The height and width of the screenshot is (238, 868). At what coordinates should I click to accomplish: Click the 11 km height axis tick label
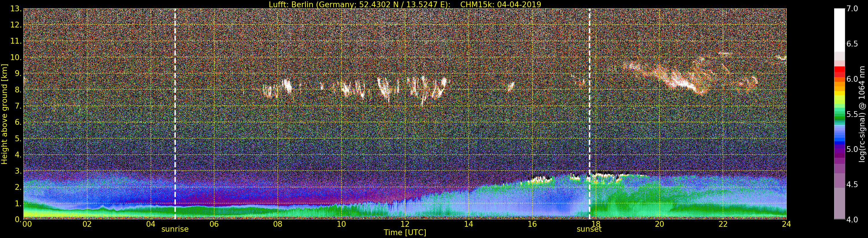[16, 41]
